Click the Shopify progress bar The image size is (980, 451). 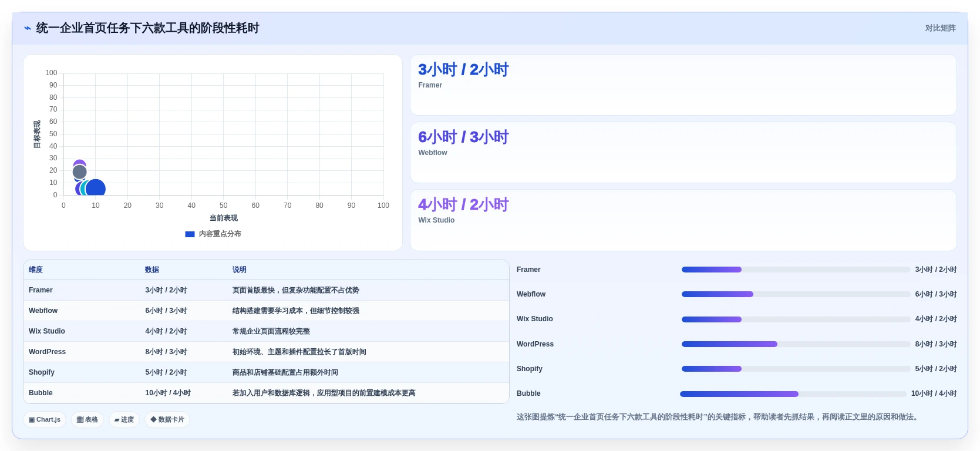[796, 369]
